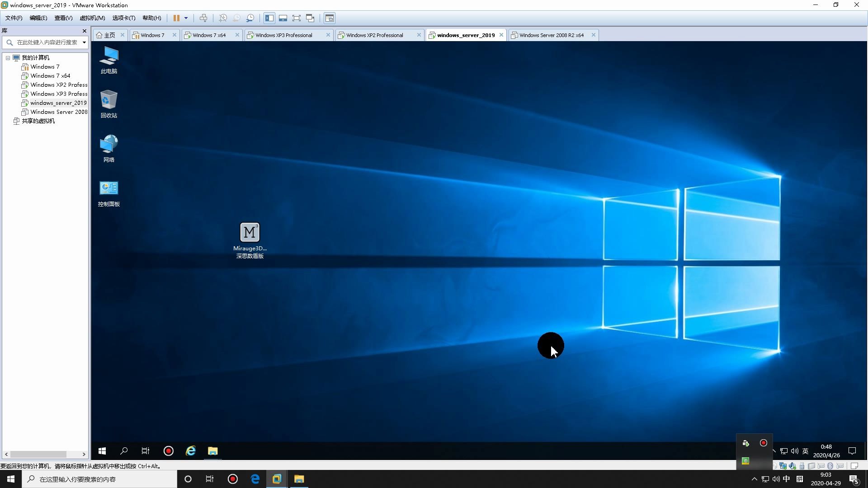
Task: Open the 查看(V) menu
Action: 63,18
